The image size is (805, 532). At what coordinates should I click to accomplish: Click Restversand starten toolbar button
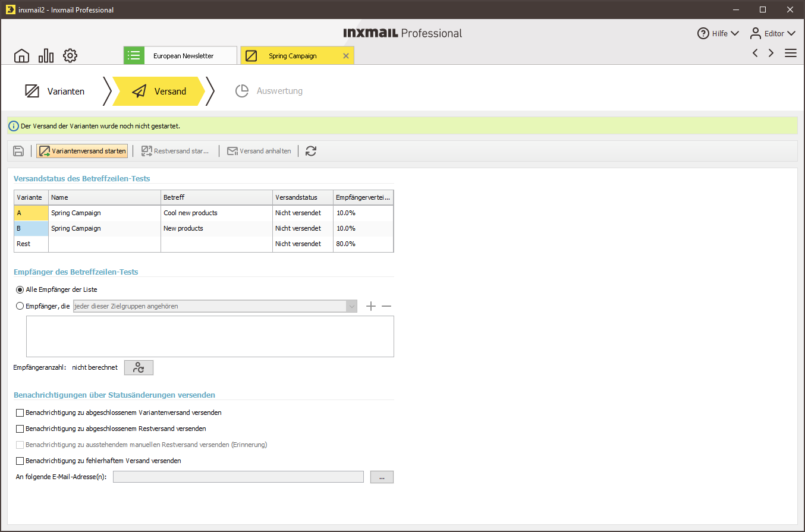tap(175, 151)
